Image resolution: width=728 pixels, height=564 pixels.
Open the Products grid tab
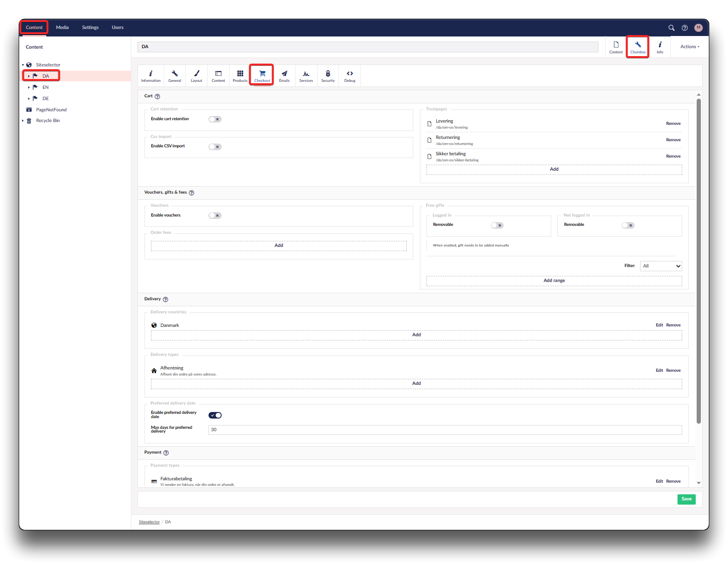(240, 76)
